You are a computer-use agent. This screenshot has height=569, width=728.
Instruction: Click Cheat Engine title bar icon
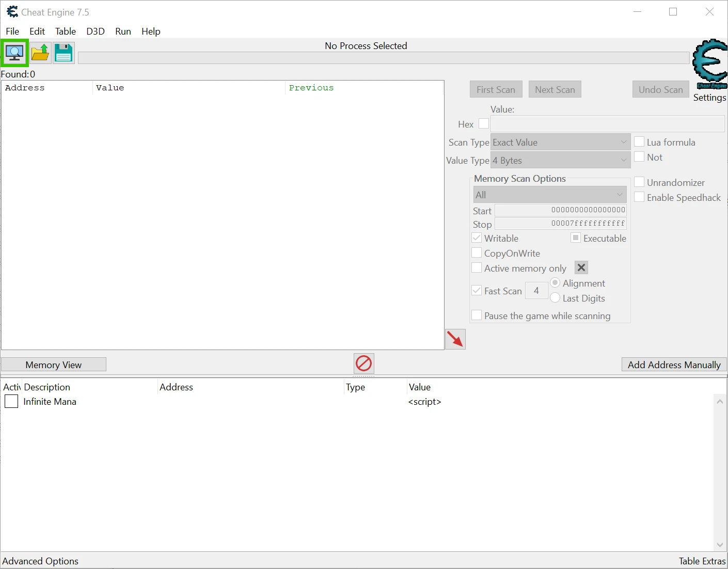coord(12,12)
